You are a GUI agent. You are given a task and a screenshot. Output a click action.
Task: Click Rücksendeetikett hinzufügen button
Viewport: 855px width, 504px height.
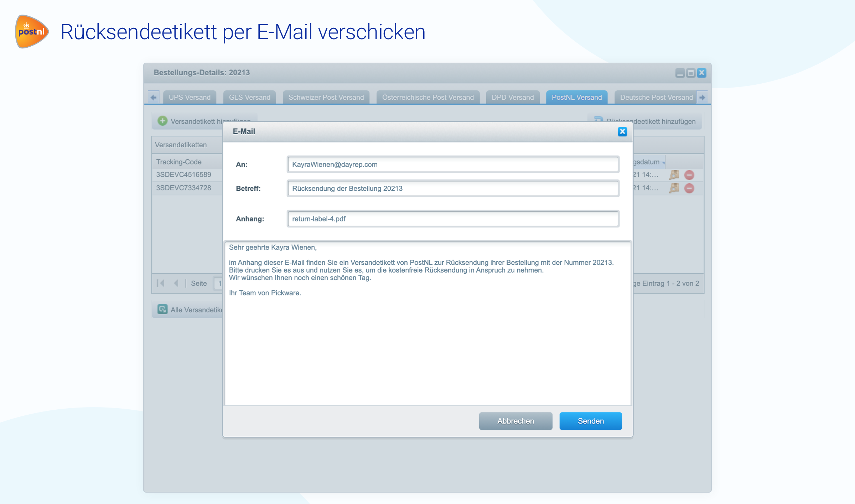tap(645, 121)
